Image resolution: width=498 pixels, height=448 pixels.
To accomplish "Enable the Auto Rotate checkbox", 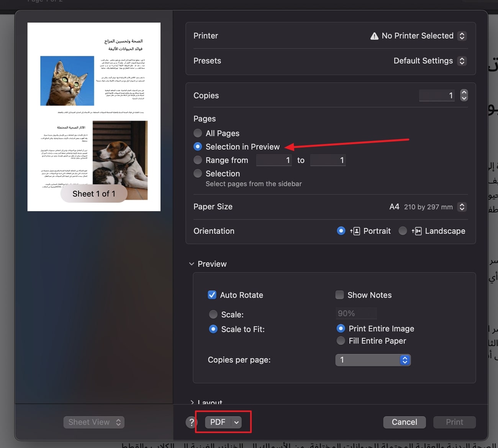I will pos(212,295).
